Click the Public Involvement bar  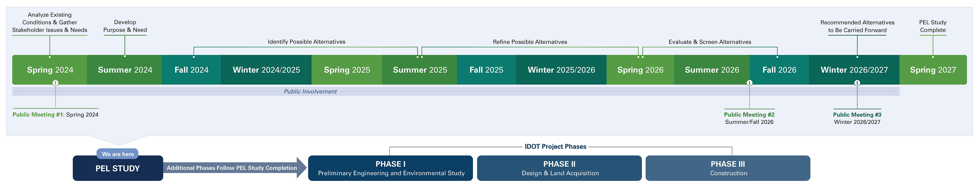310,92
